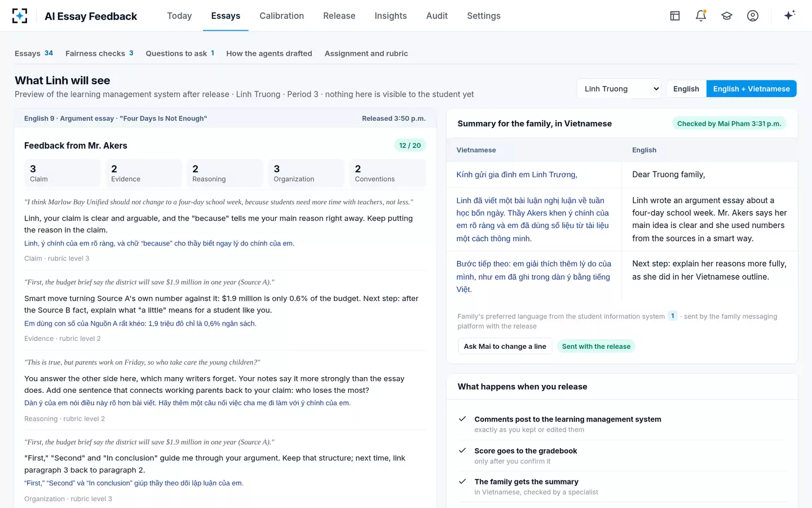
Task: Click the Evidence score card
Action: pos(144,173)
